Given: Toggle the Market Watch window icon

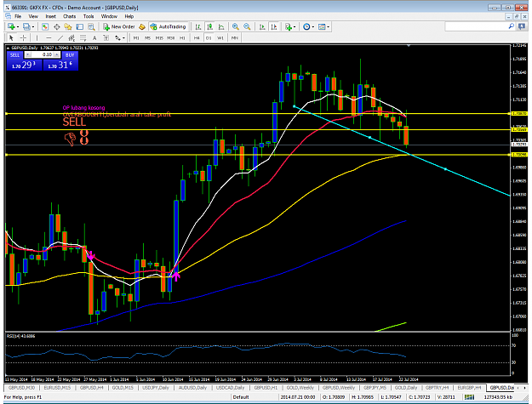Looking at the screenshot, I should pos(45,26).
